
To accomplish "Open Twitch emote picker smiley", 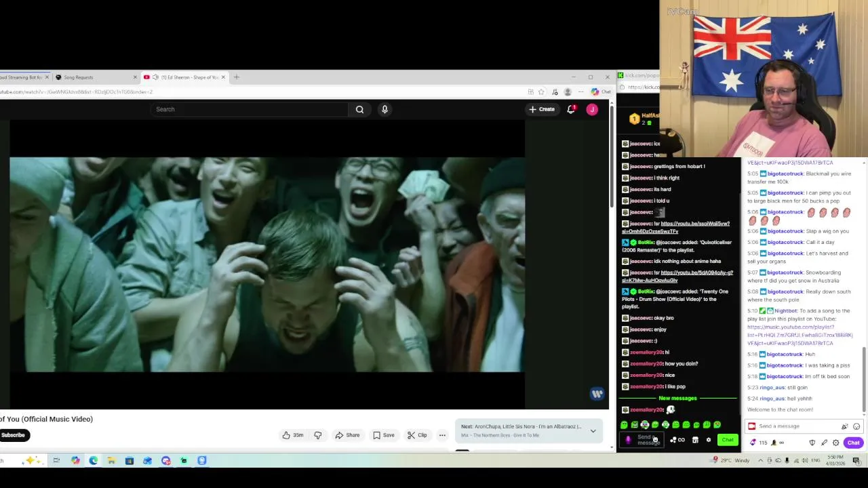I will click(856, 426).
